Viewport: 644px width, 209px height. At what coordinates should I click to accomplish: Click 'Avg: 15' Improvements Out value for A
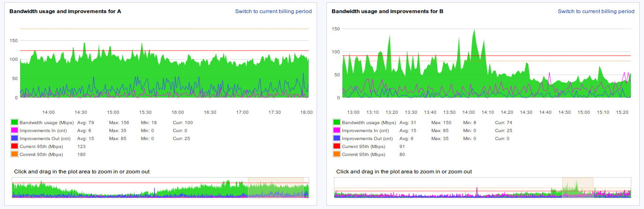(86, 139)
